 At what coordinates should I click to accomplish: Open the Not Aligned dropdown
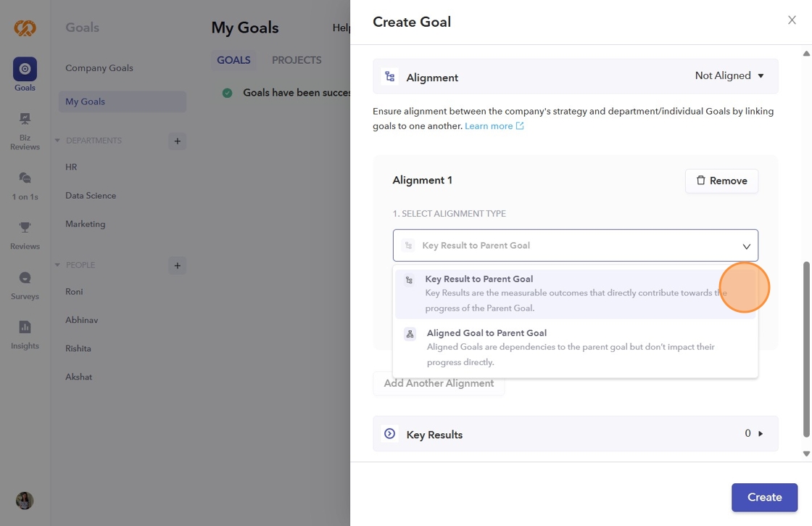coord(729,76)
